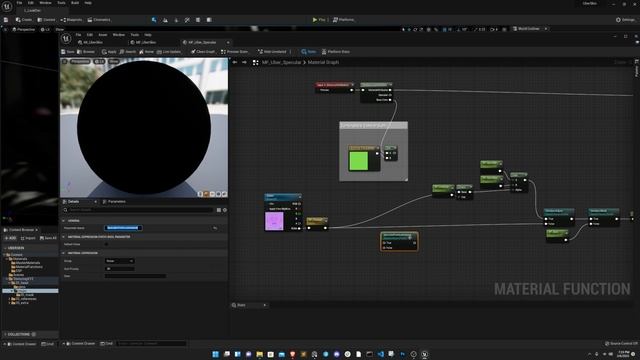Select the Parameters panel tab
640x360 pixels.
114,202
